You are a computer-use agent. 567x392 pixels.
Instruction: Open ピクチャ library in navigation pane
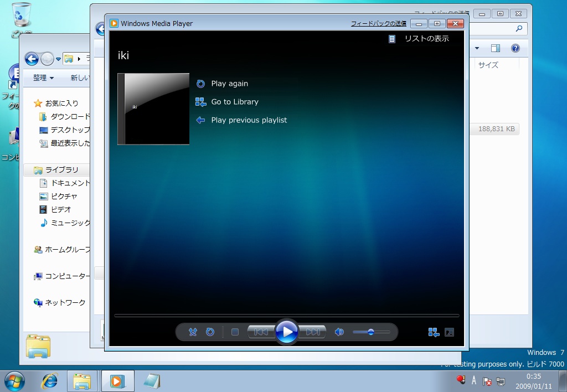[x=64, y=197]
